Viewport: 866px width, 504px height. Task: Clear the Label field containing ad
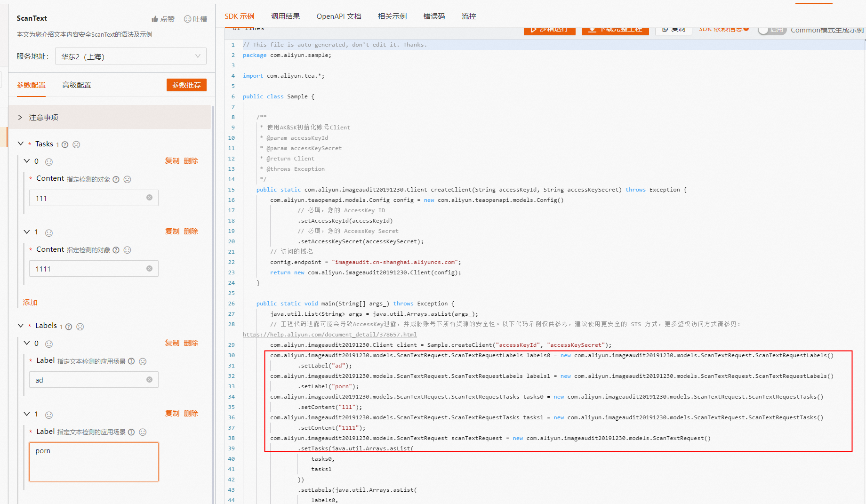[149, 379]
